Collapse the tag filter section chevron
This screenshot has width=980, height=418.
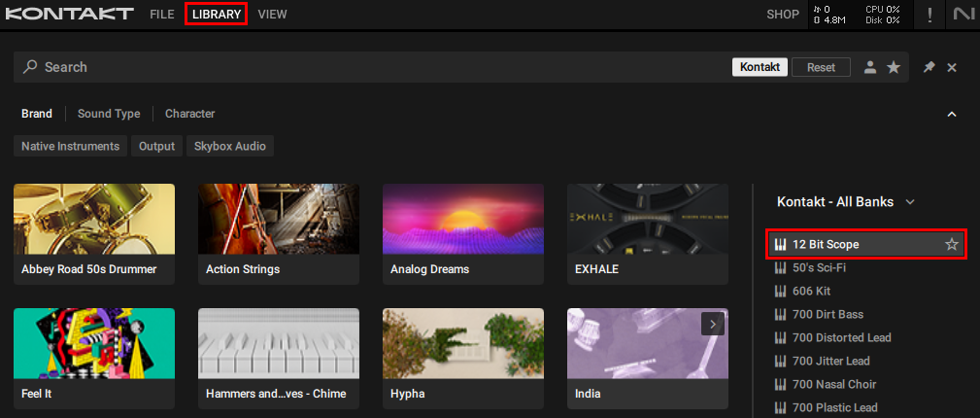952,114
